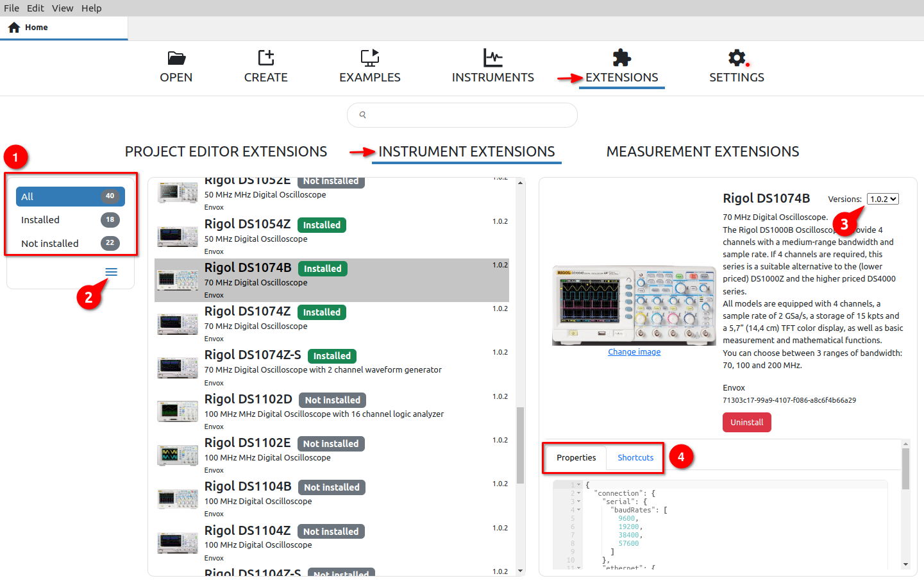Click the Uninstall button
The height and width of the screenshot is (583, 924).
click(747, 422)
